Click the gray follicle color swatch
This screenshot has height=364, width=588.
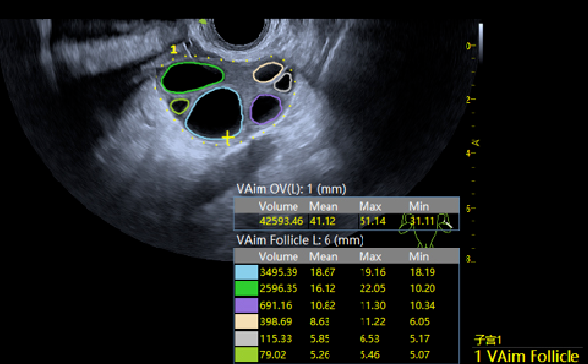[x=246, y=338]
